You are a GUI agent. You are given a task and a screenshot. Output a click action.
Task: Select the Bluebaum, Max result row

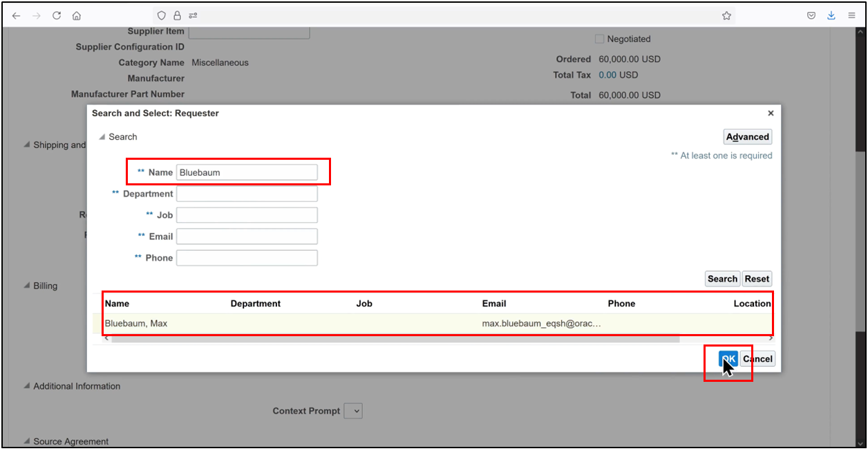click(276, 322)
